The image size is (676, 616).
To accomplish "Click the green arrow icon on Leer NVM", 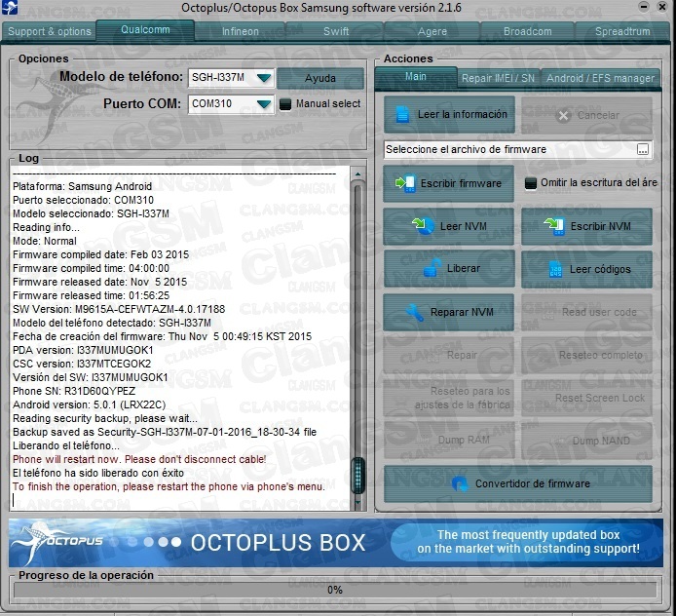I will tap(423, 226).
